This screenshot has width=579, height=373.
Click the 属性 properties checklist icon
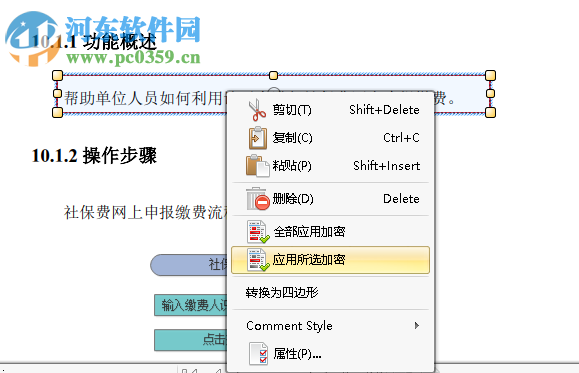coord(258,354)
